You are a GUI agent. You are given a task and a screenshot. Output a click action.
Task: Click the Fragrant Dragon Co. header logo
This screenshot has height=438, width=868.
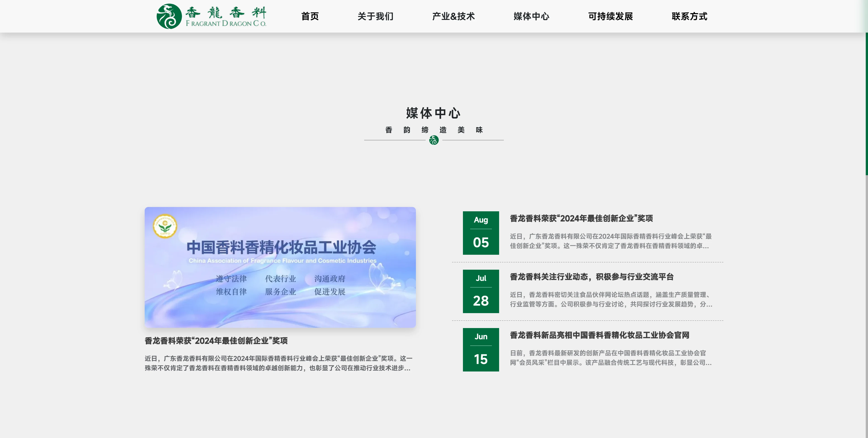(211, 16)
